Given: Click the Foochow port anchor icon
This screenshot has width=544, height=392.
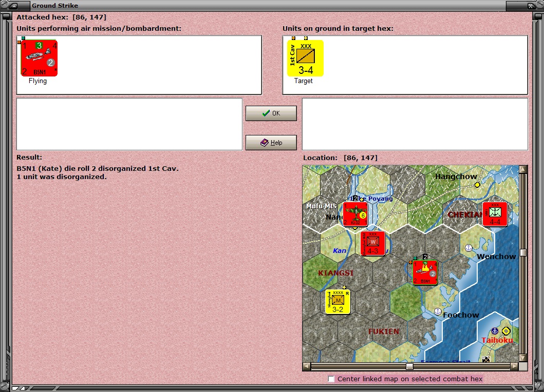Looking at the screenshot, I should (438, 311).
